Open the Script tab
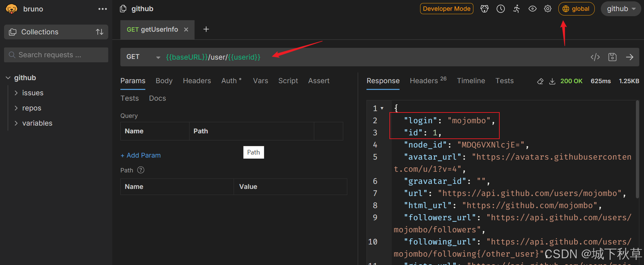This screenshot has width=644, height=265. [x=288, y=81]
